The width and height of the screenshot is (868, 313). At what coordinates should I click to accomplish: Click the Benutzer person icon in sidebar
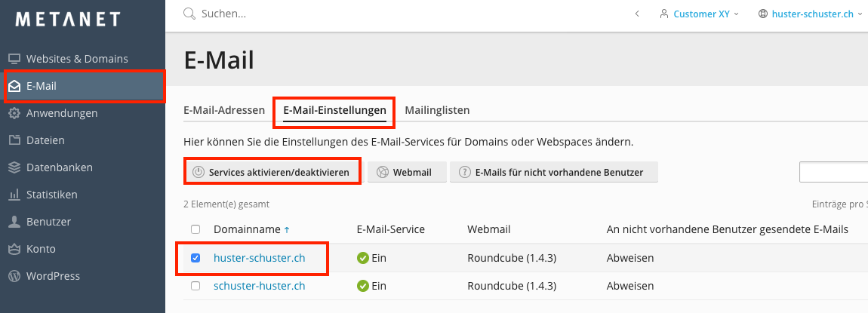point(14,222)
